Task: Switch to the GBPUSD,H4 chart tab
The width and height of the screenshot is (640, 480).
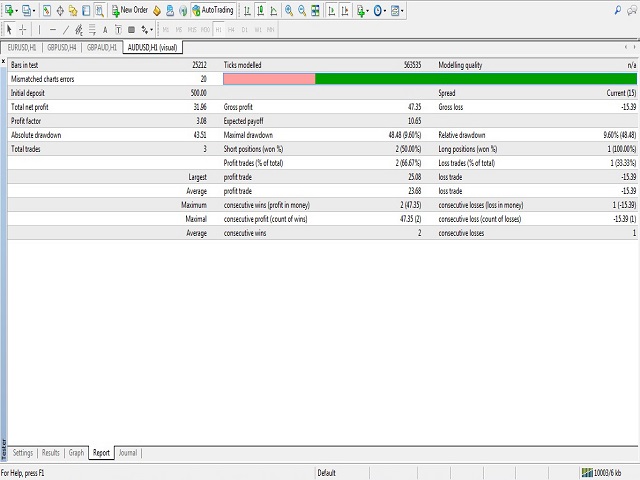Action: pos(61,47)
